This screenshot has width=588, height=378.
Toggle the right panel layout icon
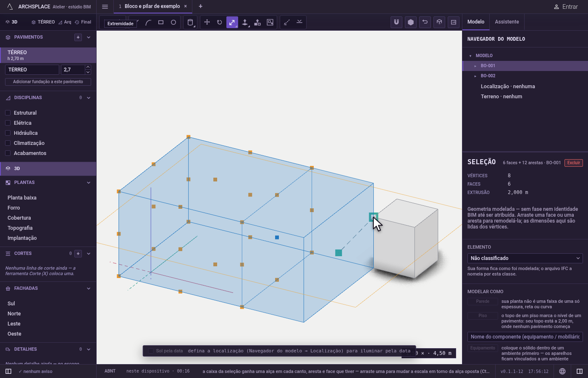point(580,371)
